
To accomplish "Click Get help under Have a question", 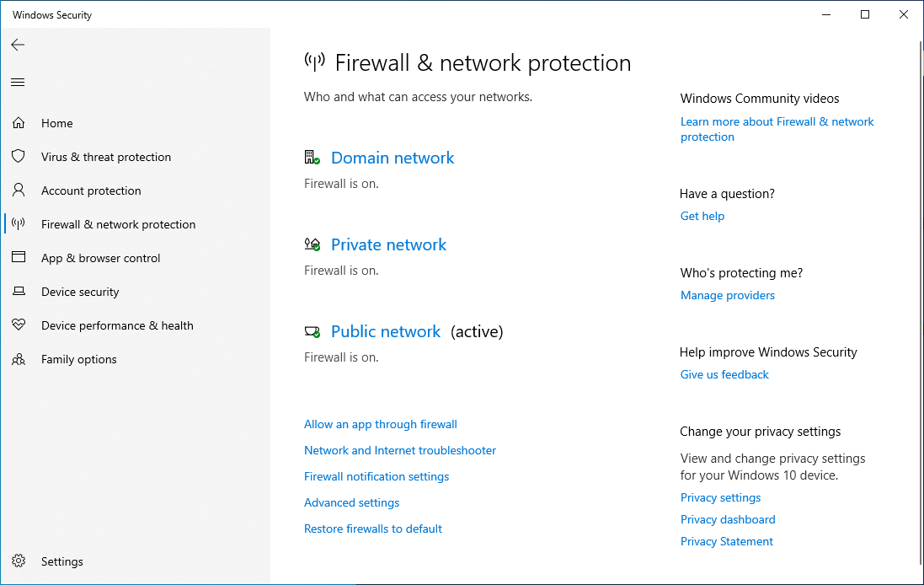I will 702,216.
